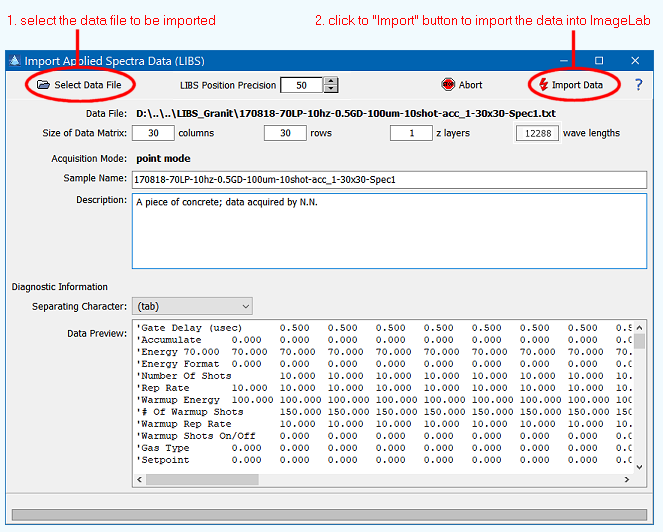The height and width of the screenshot is (532, 663).
Task: Click the 'Warmup Energy' preview row
Action: point(384,400)
